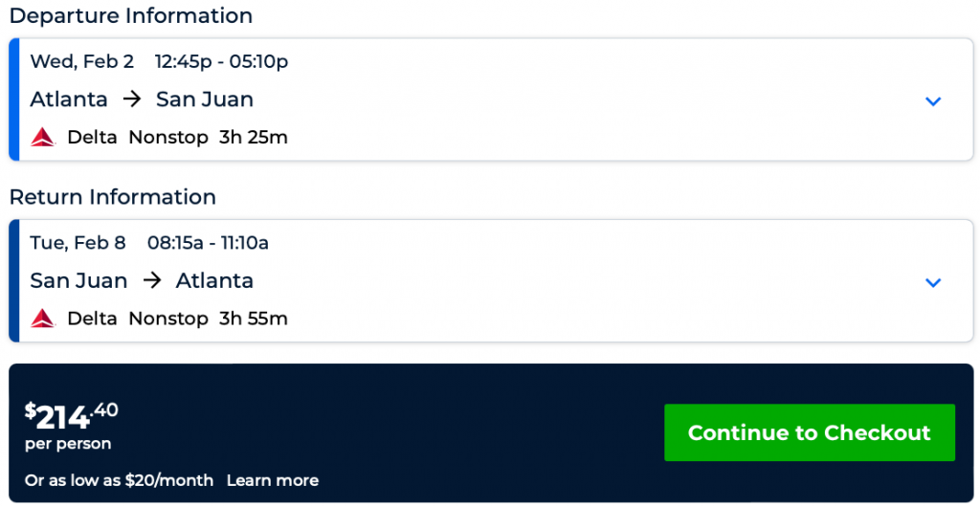Click the 3h 55m flight duration
The width and height of the screenshot is (980, 507).
pyautogui.click(x=254, y=319)
